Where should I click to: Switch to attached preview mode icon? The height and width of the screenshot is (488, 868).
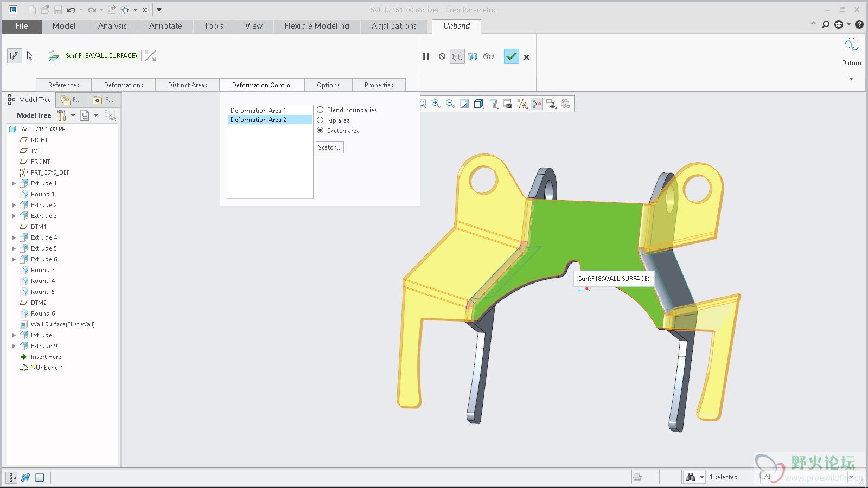pos(473,56)
